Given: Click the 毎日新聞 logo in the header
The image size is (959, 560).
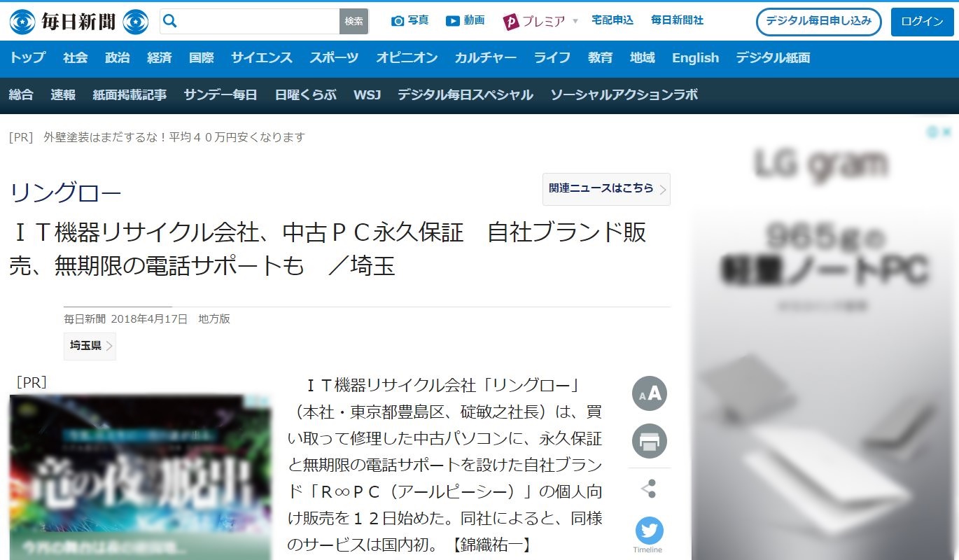Looking at the screenshot, I should pyautogui.click(x=78, y=22).
